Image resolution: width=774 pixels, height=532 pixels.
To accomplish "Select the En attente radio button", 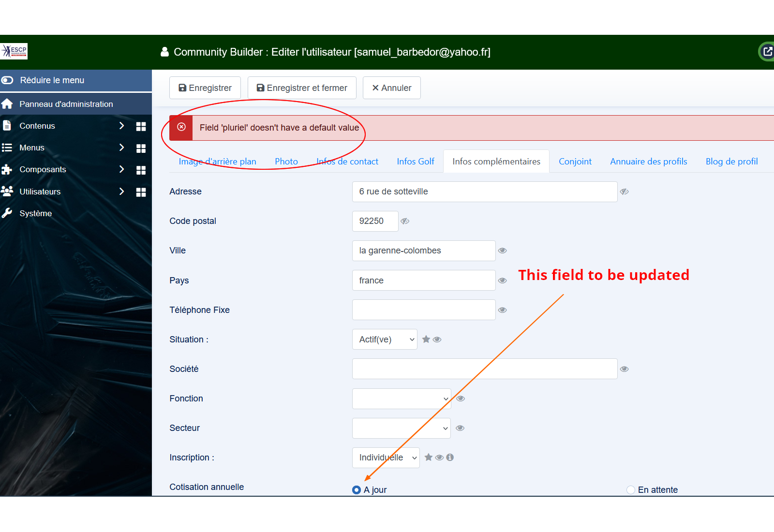I will click(x=631, y=490).
